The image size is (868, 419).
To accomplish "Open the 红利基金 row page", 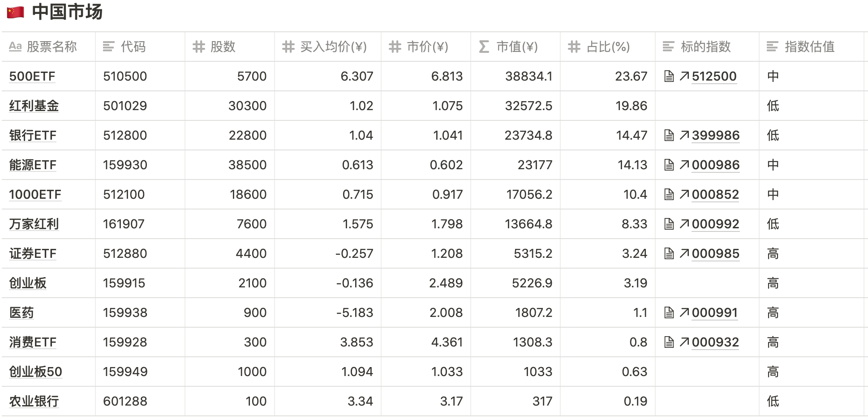I will [x=34, y=106].
